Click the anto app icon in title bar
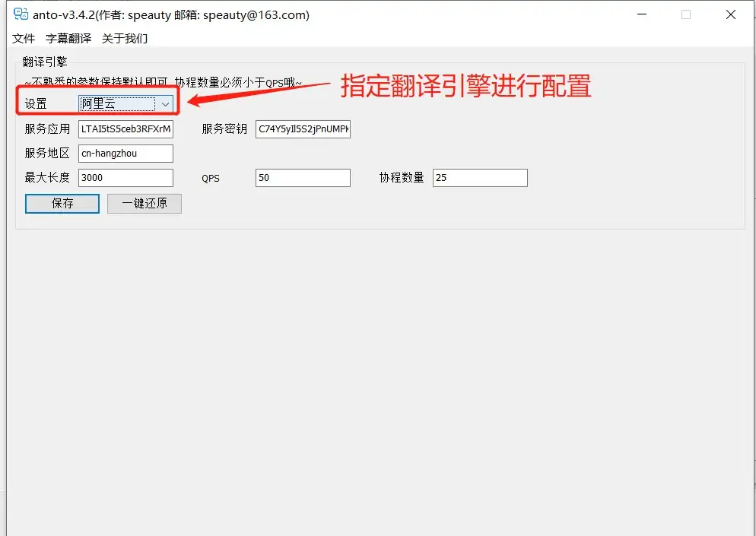The image size is (756, 536). tap(21, 14)
